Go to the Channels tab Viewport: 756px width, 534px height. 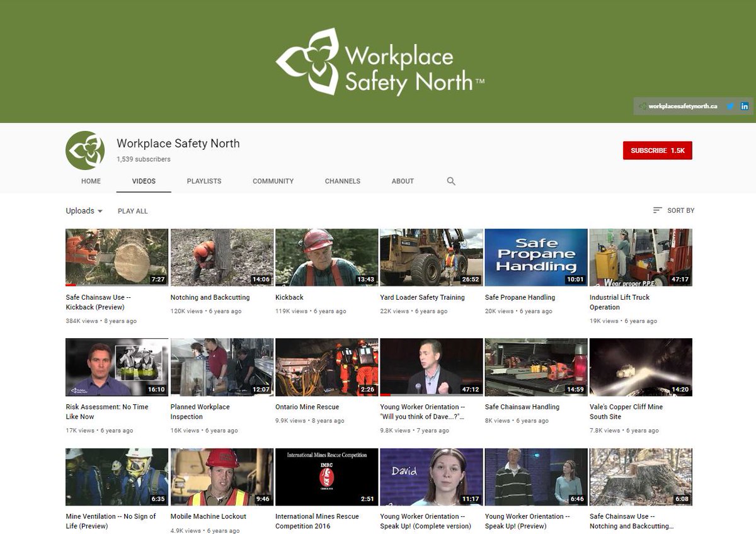tap(343, 181)
